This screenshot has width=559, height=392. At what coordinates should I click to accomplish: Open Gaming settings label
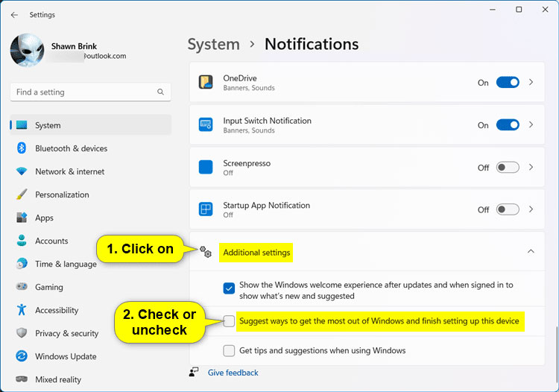[x=49, y=287]
